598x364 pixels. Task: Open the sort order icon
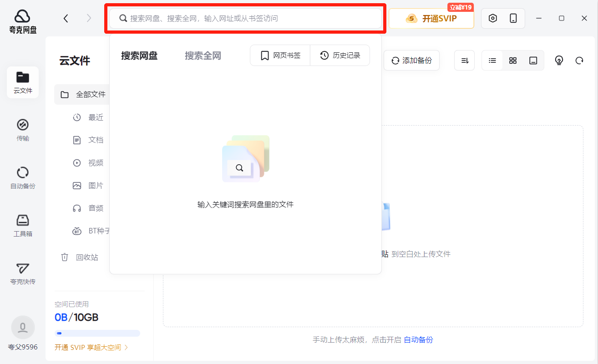465,61
